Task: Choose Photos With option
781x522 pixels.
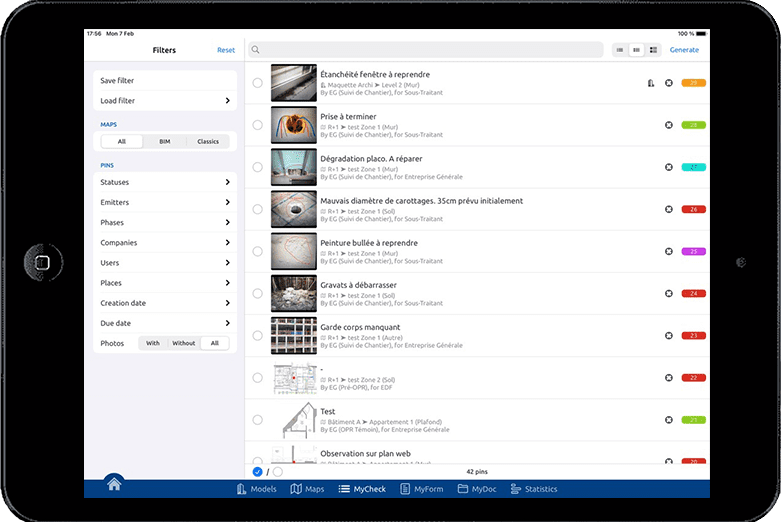Action: coord(153,343)
